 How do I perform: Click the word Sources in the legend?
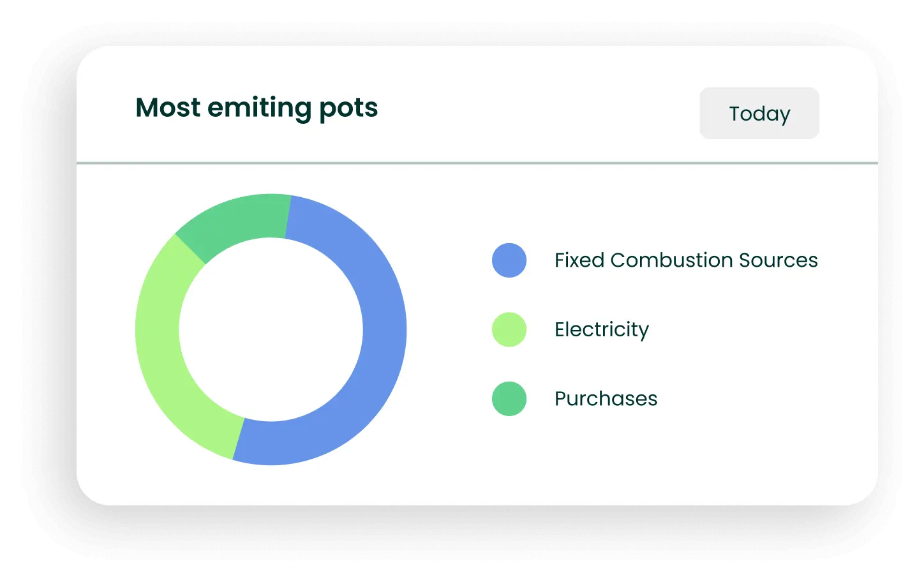pos(778,260)
